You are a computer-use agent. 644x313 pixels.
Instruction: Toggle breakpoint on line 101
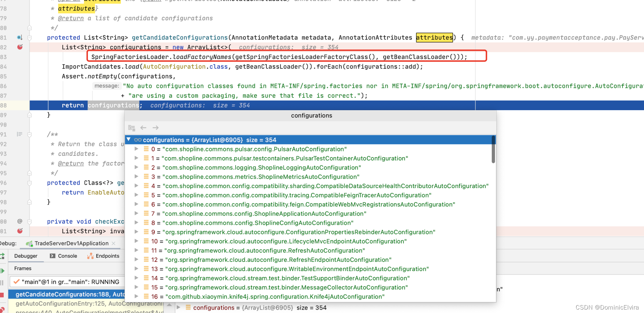pos(20,231)
